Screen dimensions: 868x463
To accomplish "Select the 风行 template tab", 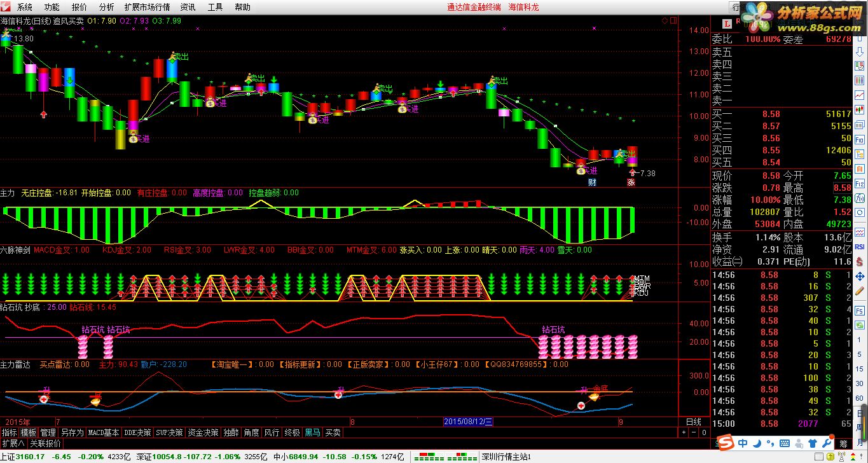I will coord(272,432).
